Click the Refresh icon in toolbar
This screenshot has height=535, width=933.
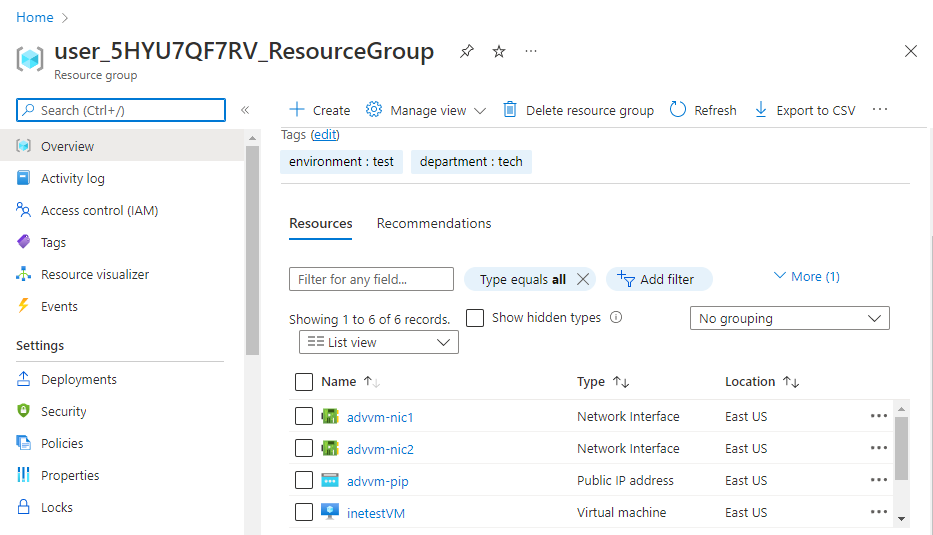(678, 110)
